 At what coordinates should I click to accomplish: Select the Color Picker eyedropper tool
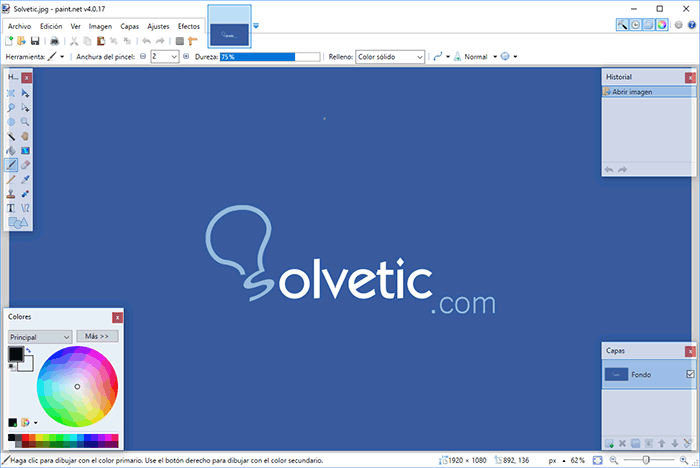(x=25, y=179)
